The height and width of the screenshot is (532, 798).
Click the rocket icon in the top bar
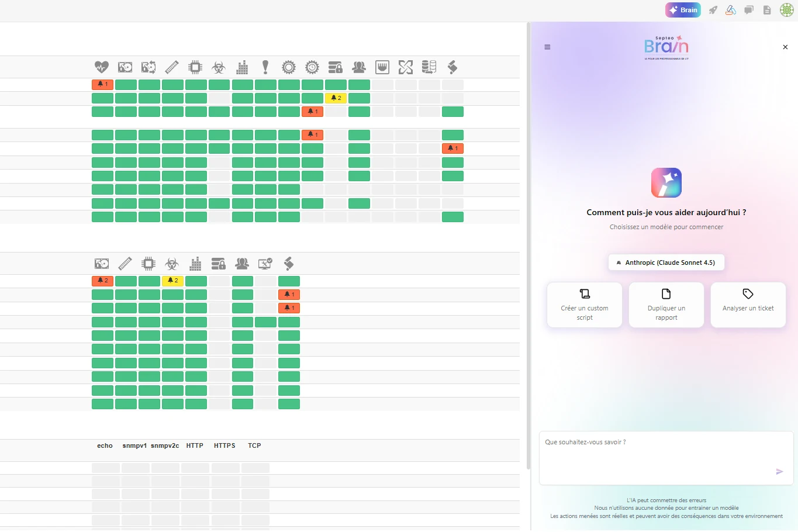[x=713, y=10]
